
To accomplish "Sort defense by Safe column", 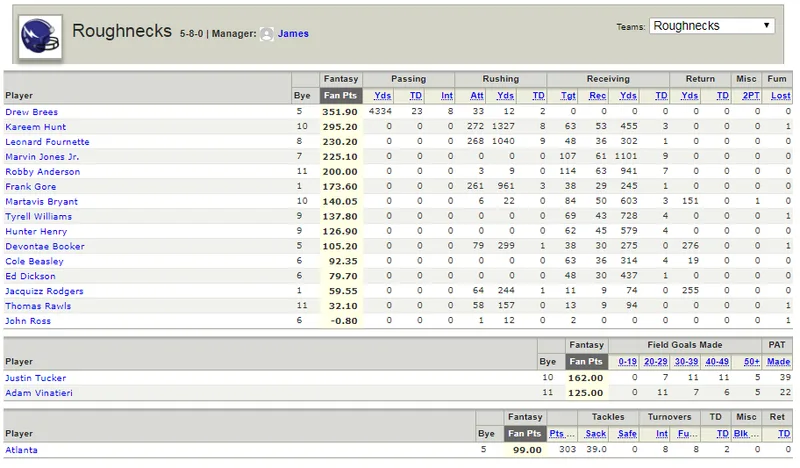I will [x=628, y=433].
